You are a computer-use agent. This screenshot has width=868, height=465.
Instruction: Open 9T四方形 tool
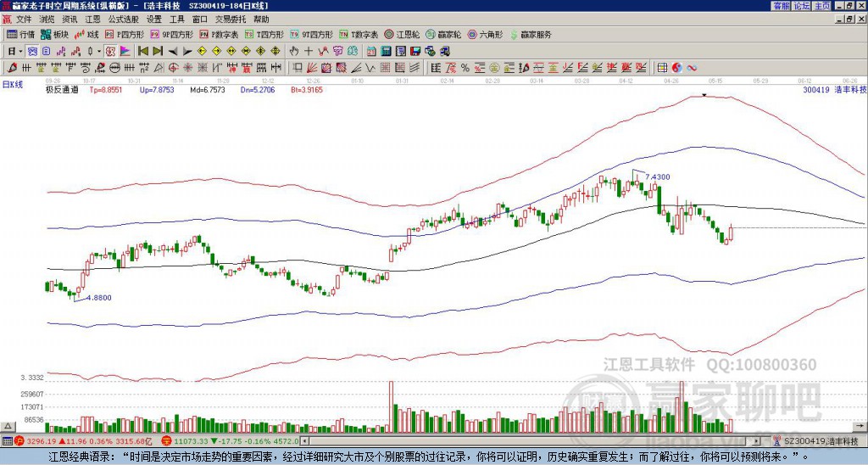coord(312,34)
